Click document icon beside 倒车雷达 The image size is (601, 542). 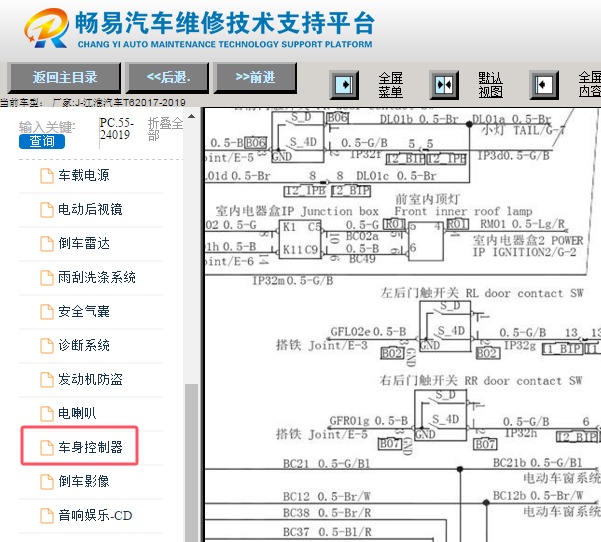(47, 244)
